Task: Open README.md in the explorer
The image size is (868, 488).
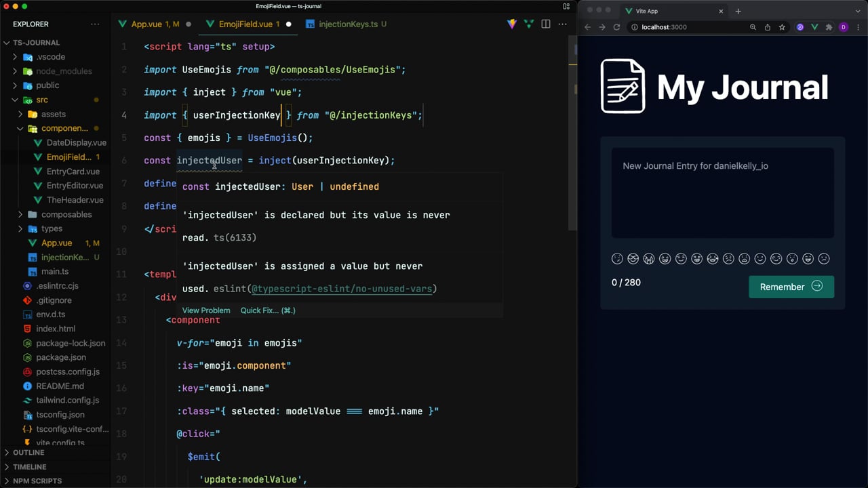Action: [x=60, y=386]
